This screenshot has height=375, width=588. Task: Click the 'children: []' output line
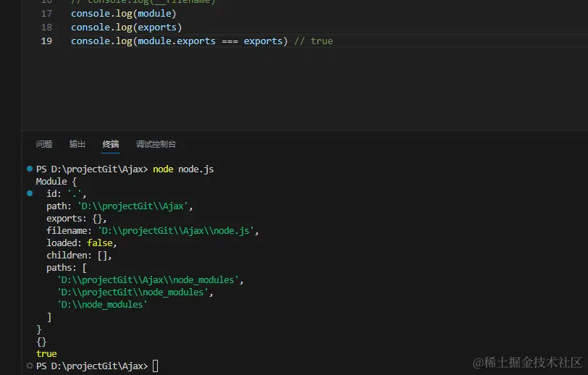coord(79,256)
